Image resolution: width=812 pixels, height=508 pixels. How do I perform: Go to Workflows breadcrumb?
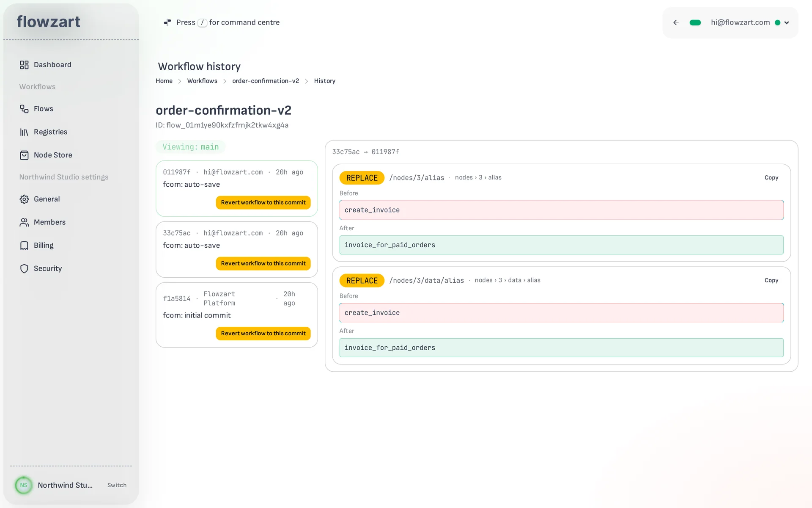202,81
